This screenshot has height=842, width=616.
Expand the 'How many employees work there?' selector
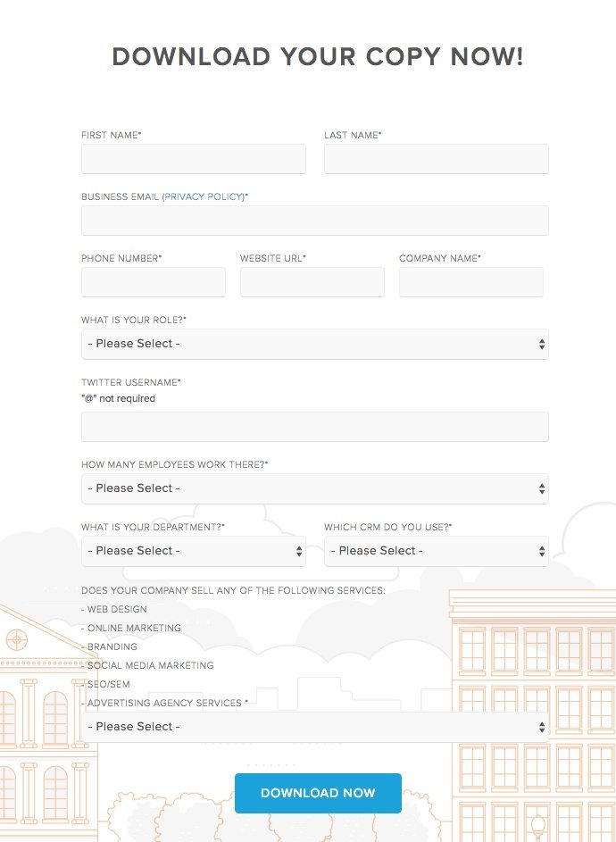[314, 488]
